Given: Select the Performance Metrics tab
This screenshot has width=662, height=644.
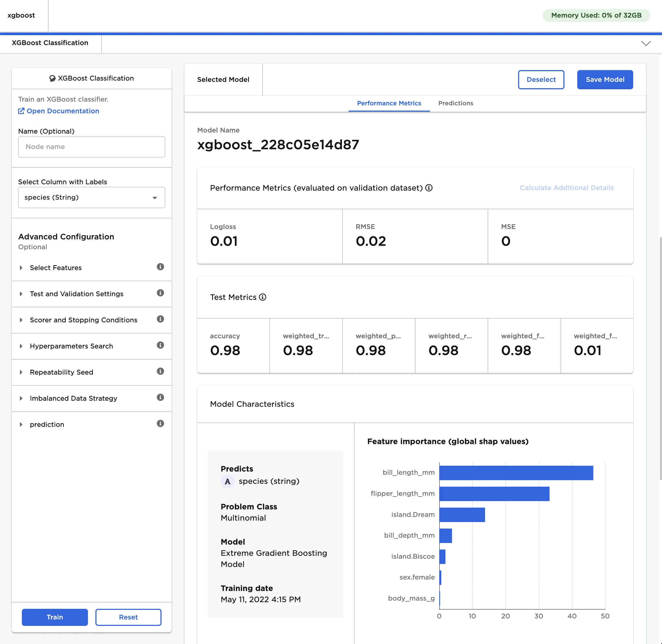Looking at the screenshot, I should tap(389, 103).
